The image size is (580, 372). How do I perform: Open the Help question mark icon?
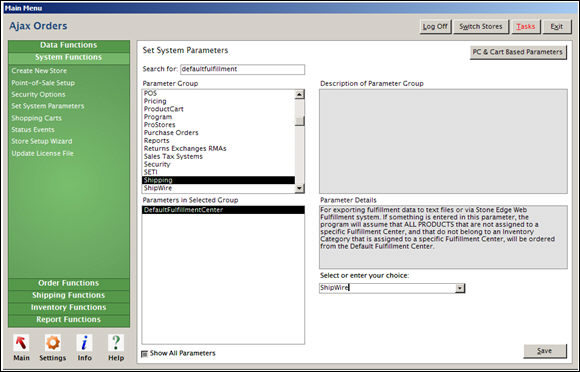coord(116,343)
